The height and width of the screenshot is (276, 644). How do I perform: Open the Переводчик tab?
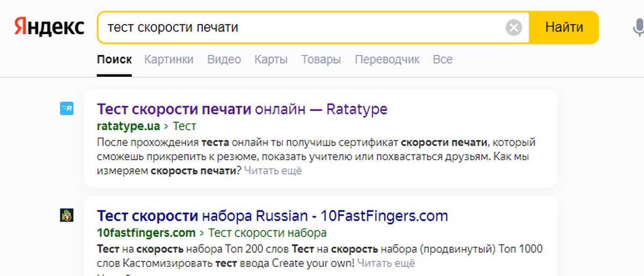[387, 59]
